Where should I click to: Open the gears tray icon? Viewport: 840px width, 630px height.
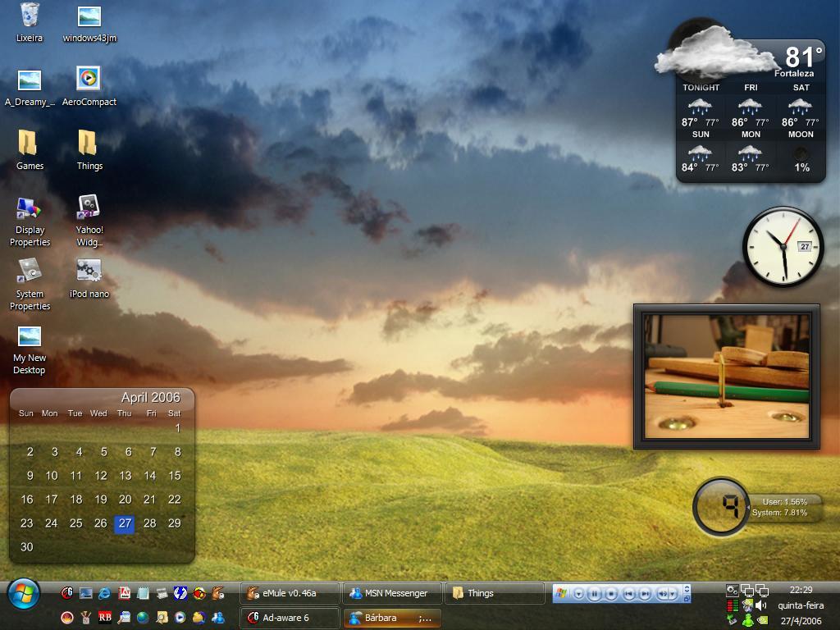coord(733,591)
